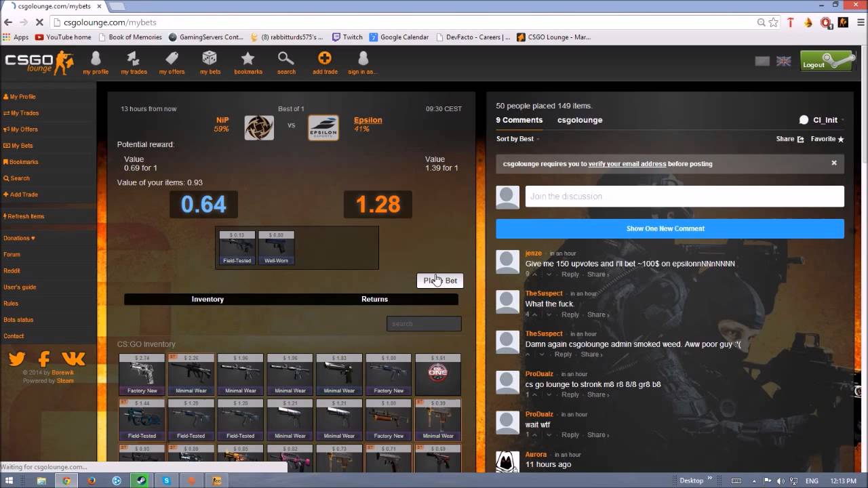Switch to the Returns tab
The width and height of the screenshot is (868, 488).
(374, 299)
